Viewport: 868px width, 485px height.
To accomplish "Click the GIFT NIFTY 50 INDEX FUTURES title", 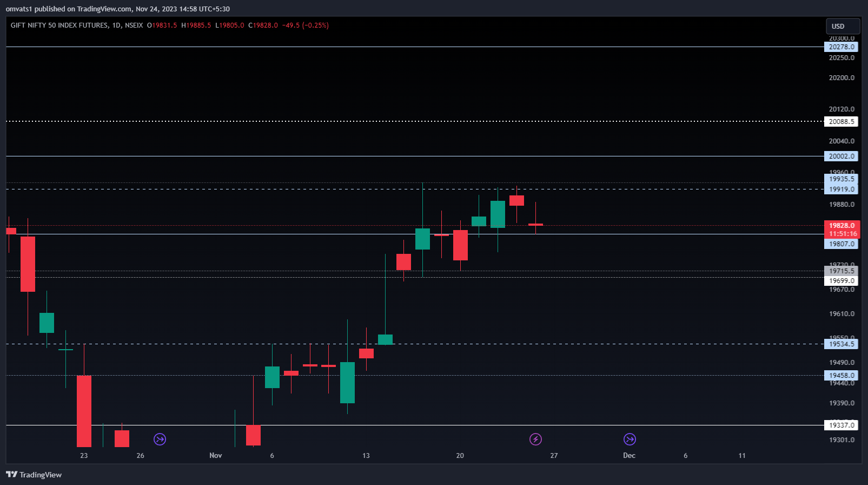I will [x=59, y=25].
